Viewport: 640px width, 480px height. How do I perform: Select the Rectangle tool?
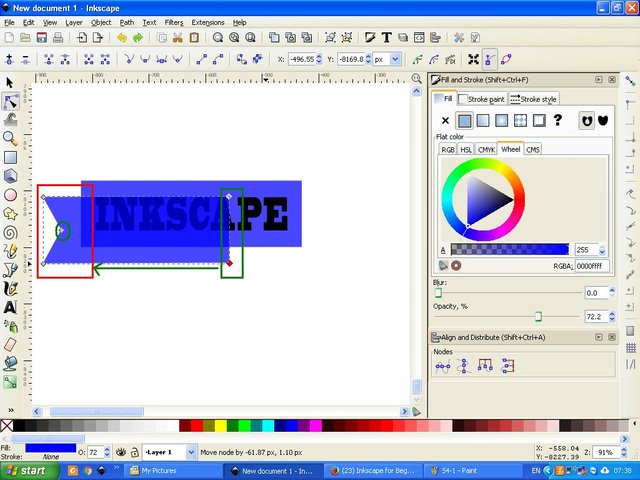click(x=10, y=157)
